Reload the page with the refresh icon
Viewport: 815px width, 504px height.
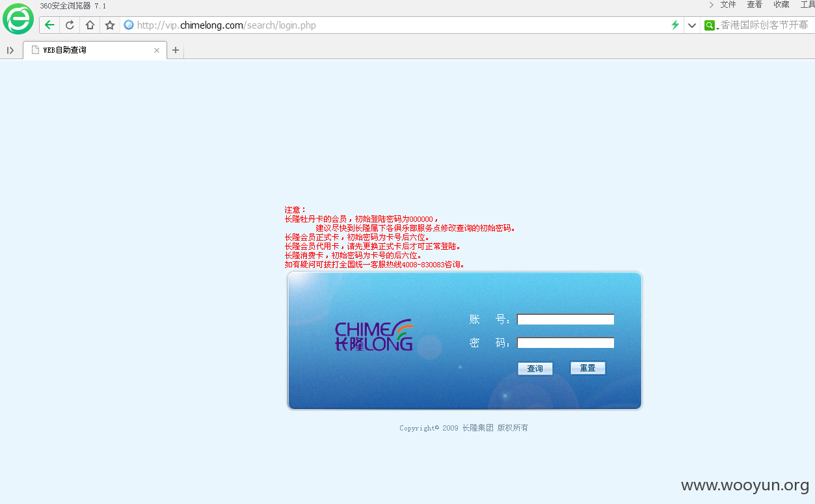click(x=70, y=25)
